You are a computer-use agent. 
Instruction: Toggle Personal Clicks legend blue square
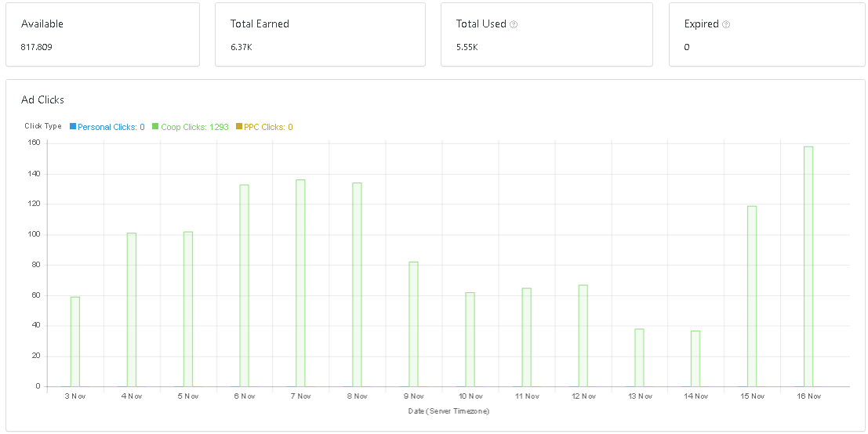(x=73, y=127)
